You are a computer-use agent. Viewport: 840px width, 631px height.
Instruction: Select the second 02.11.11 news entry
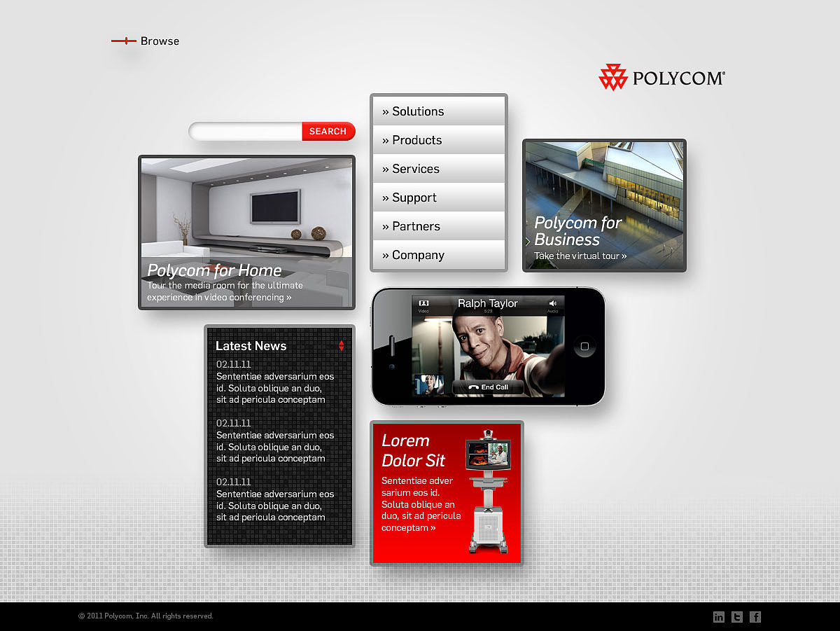(275, 441)
